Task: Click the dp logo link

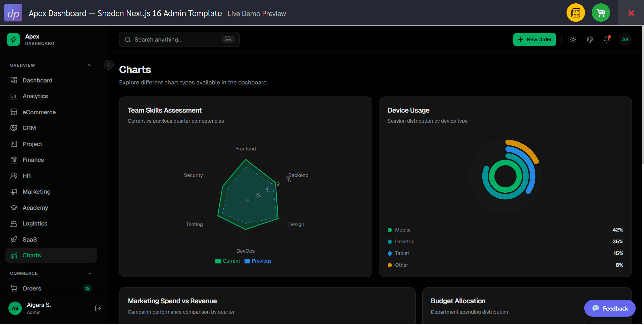Action: point(13,13)
